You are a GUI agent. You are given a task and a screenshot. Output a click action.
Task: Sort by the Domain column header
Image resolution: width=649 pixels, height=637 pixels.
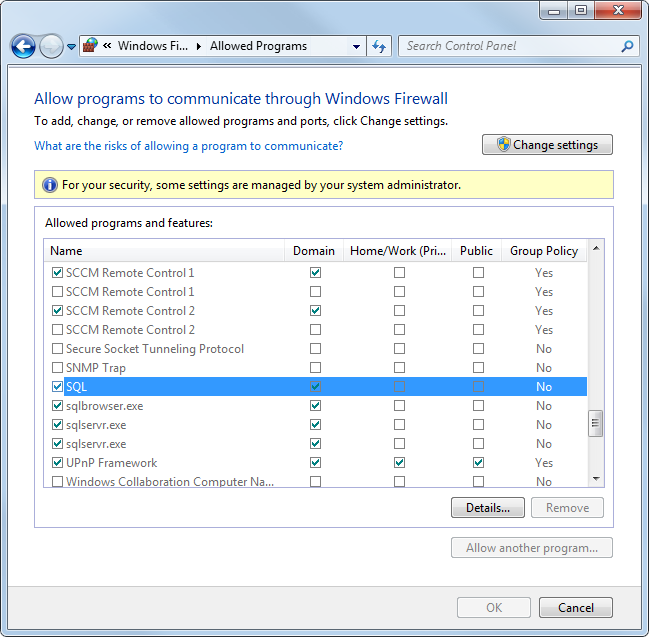point(314,251)
